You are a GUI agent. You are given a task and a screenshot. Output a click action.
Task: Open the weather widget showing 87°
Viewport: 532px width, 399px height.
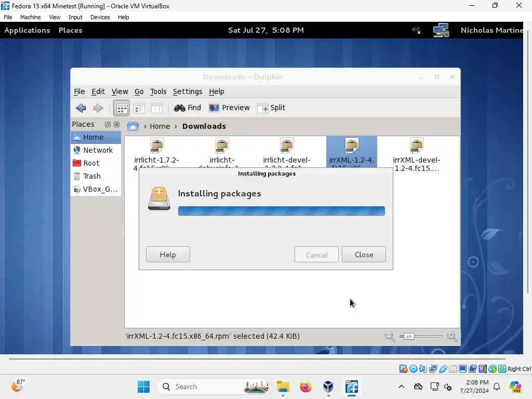18,386
